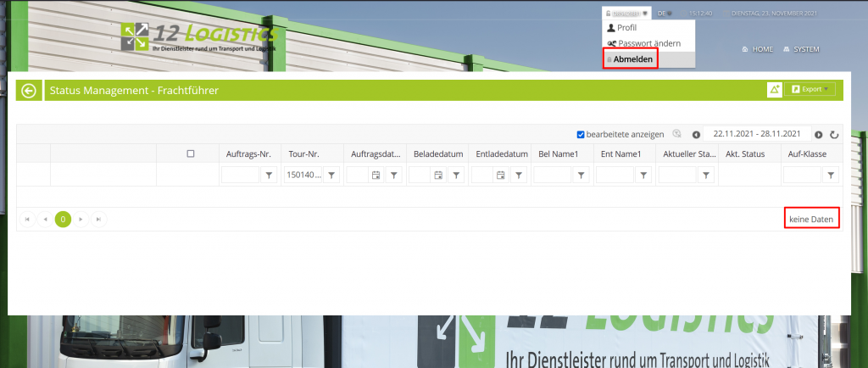Open the SYSTEM navigation link
Screen dimensions: 868x368
tap(801, 49)
